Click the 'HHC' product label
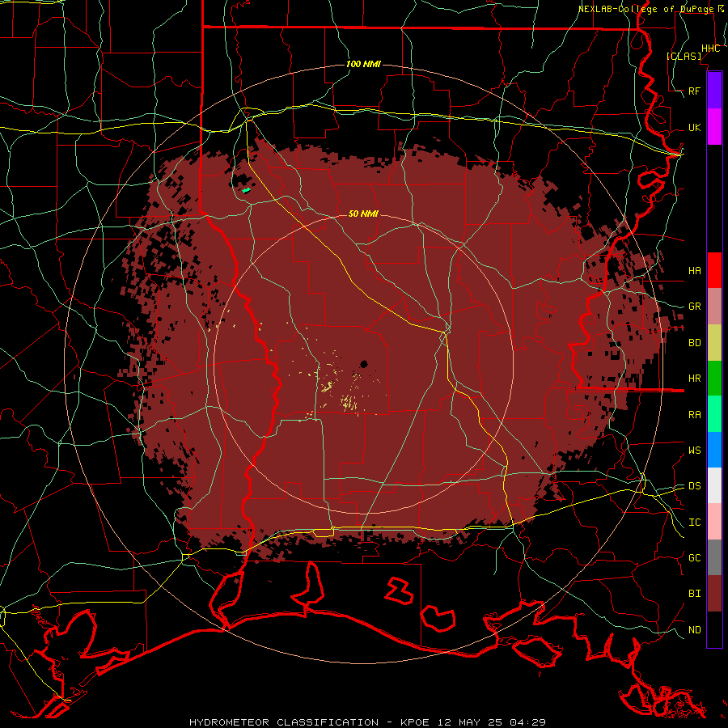Viewport: 728px width, 728px height. pyautogui.click(x=710, y=49)
